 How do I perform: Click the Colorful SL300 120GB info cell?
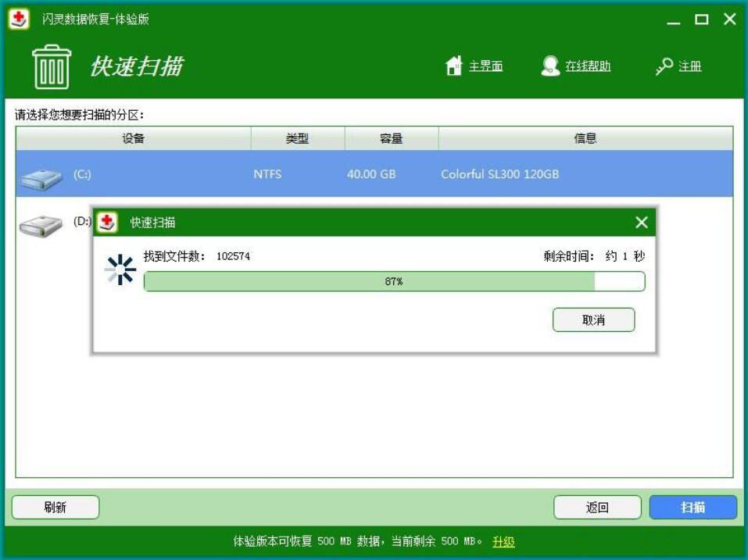pyautogui.click(x=499, y=174)
